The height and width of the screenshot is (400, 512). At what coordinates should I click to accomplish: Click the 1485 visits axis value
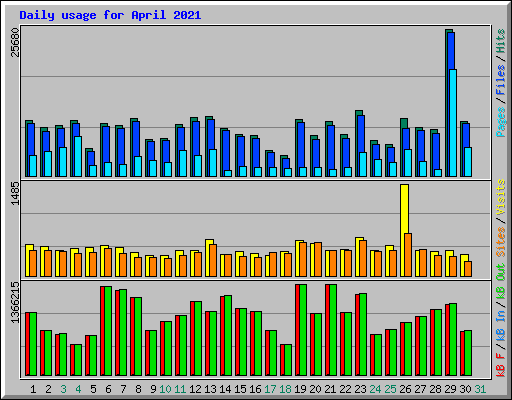point(15,193)
